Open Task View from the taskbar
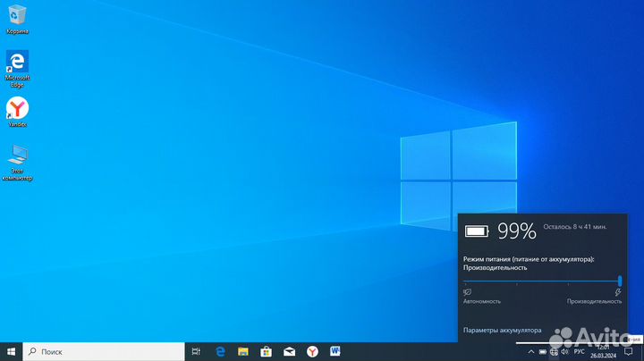The image size is (644, 361). point(196,351)
